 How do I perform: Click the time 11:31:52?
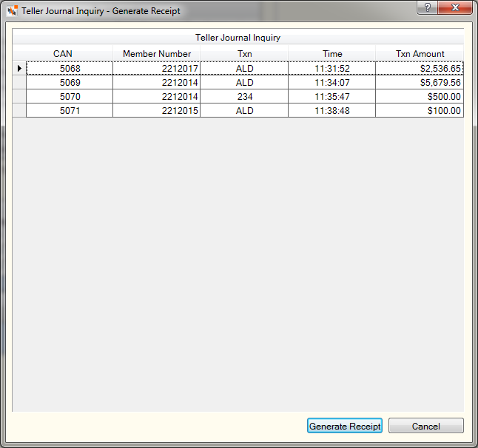pyautogui.click(x=332, y=68)
